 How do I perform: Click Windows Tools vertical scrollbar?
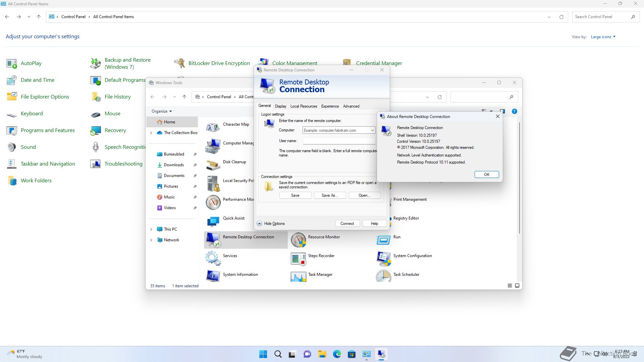[x=519, y=178]
